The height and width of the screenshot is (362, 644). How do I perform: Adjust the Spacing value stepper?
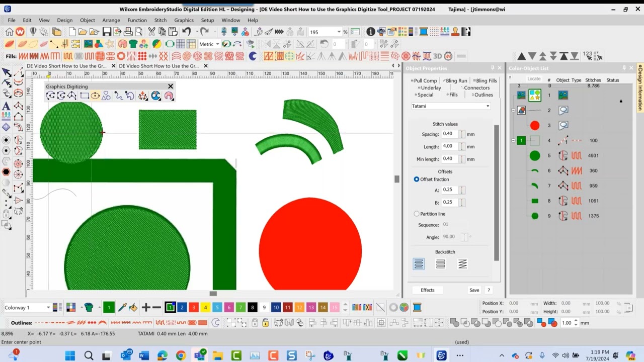(x=461, y=134)
